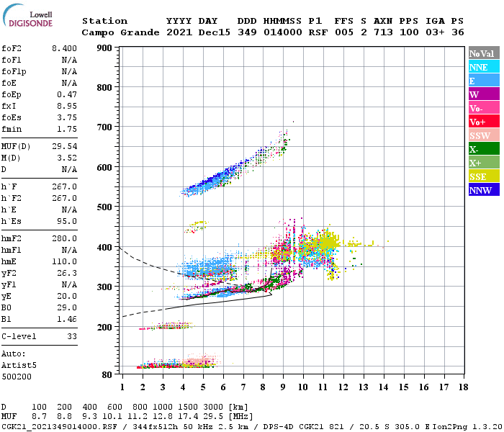504x432 pixels.
Task: Click the time 014000 in header
Action: click(282, 32)
